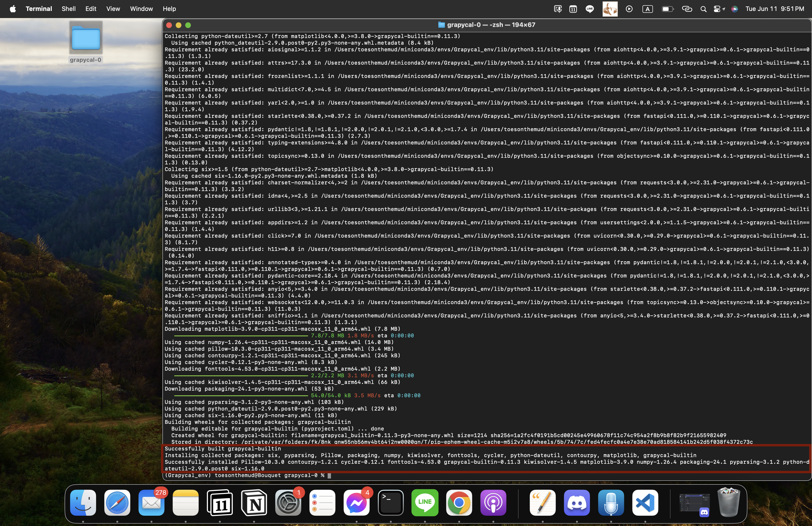Open the Edit menu
The height and width of the screenshot is (526, 812).
91,9
